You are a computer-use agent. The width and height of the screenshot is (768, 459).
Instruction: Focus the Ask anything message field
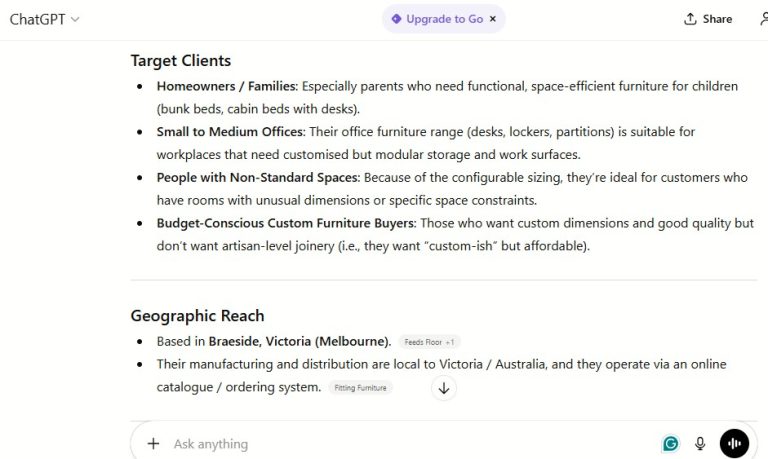(x=400, y=444)
